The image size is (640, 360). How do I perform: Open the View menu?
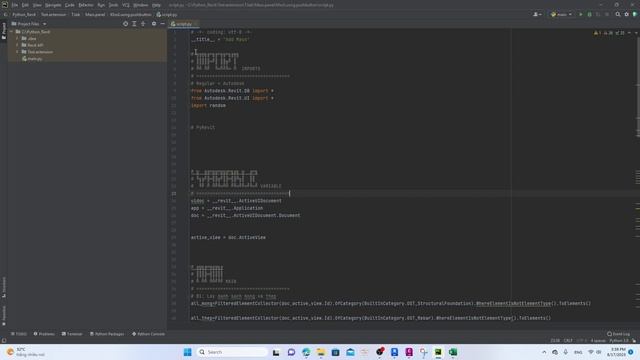(x=37, y=5)
